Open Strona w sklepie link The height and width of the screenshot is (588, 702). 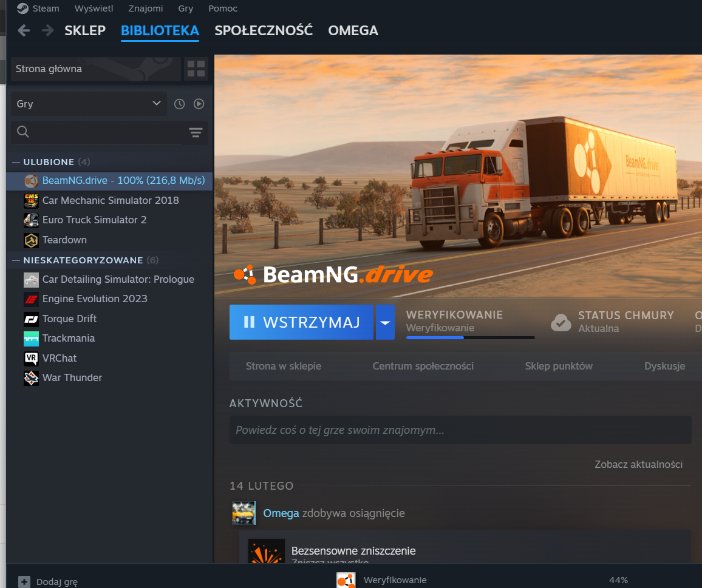pyautogui.click(x=284, y=366)
